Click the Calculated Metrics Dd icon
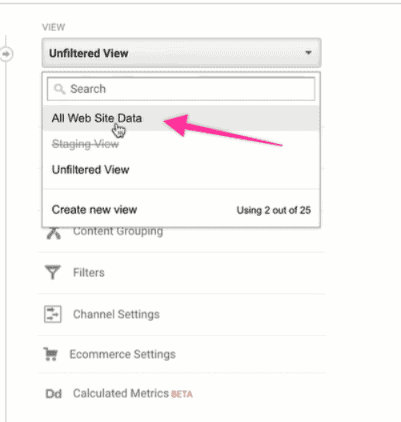 coord(54,394)
